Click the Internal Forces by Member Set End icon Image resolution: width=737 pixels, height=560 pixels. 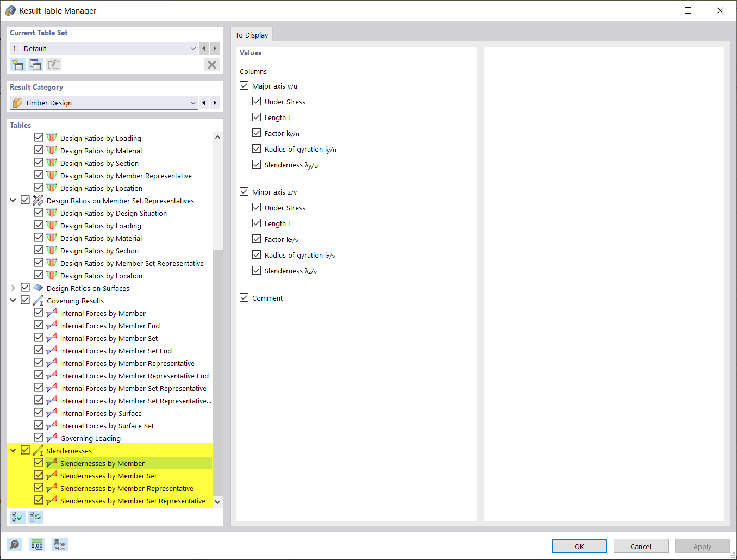click(52, 350)
